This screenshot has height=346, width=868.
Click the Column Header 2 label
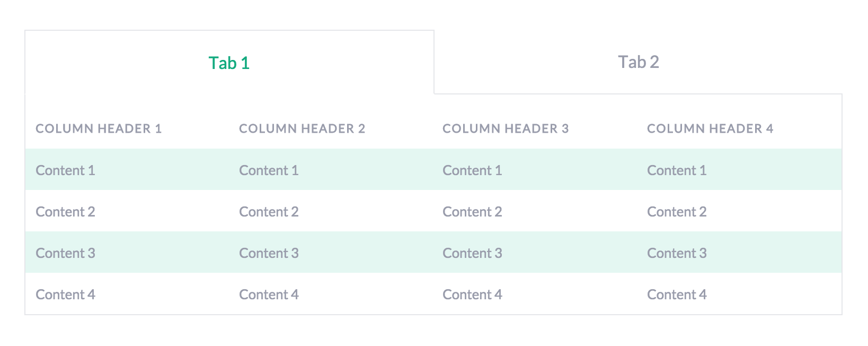coord(302,128)
